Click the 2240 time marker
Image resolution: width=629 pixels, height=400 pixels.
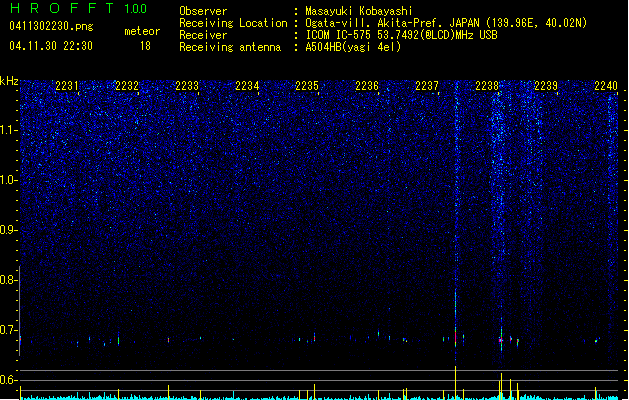[x=606, y=86]
